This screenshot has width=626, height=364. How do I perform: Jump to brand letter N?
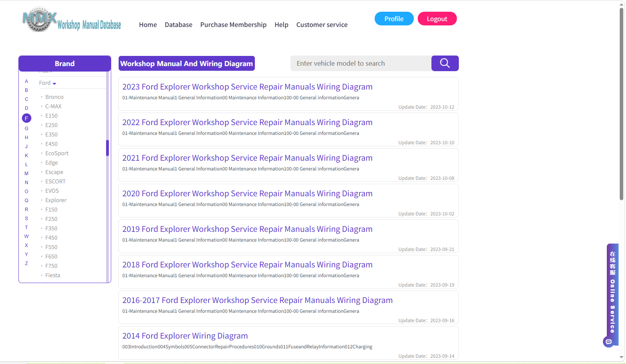pyautogui.click(x=27, y=183)
